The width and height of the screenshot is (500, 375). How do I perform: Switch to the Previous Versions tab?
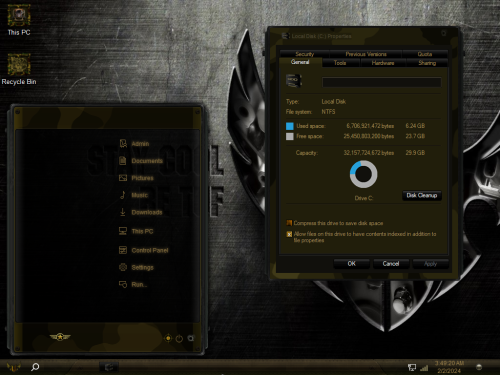tap(366, 54)
